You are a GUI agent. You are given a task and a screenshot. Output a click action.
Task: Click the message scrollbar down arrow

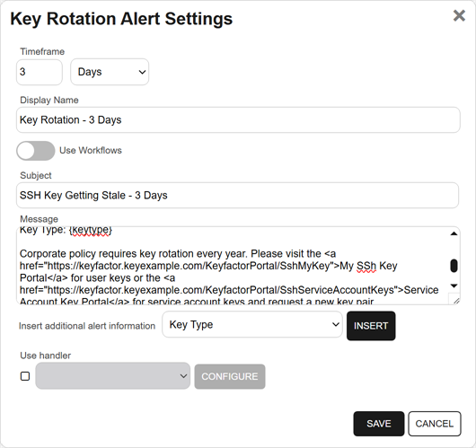[x=454, y=285]
